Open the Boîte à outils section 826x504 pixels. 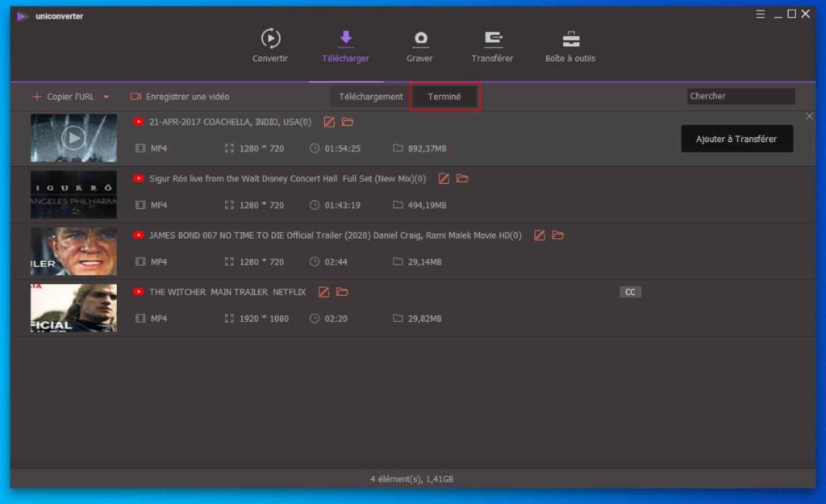click(570, 46)
